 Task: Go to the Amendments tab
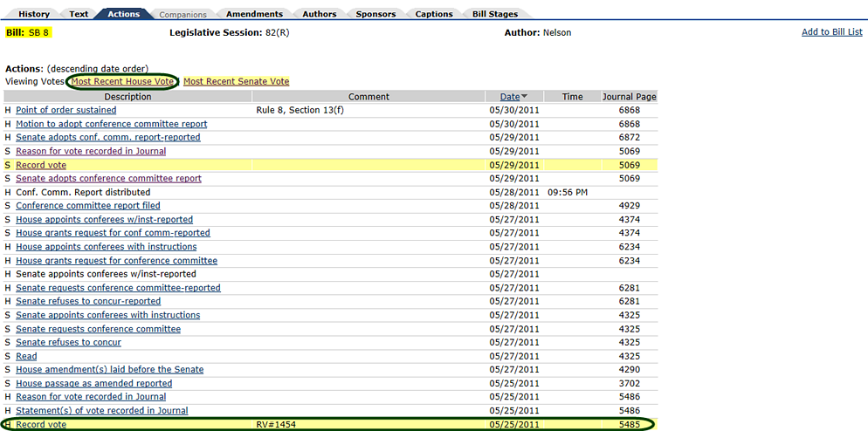[x=253, y=14]
